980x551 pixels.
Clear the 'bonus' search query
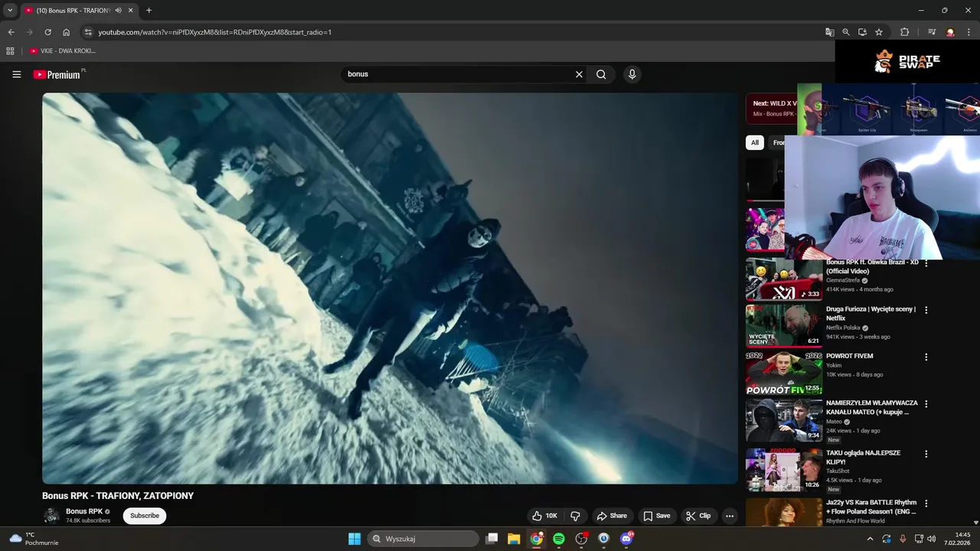point(579,74)
